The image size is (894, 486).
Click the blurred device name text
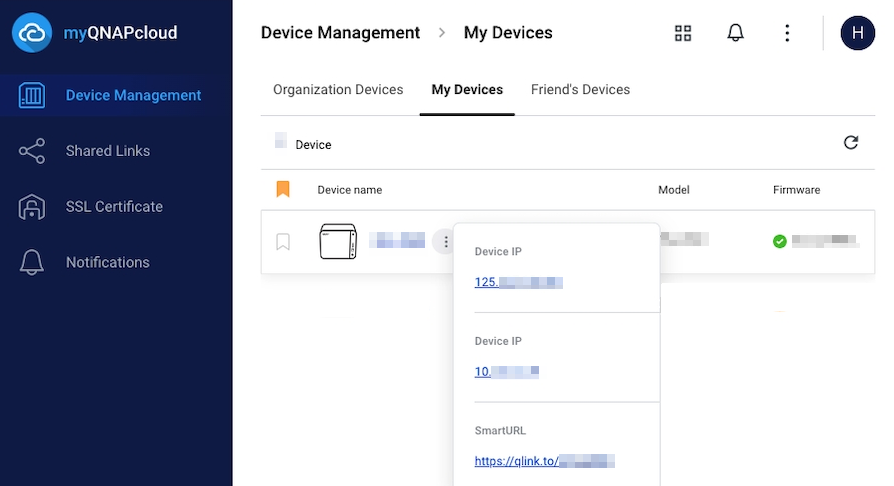point(397,240)
